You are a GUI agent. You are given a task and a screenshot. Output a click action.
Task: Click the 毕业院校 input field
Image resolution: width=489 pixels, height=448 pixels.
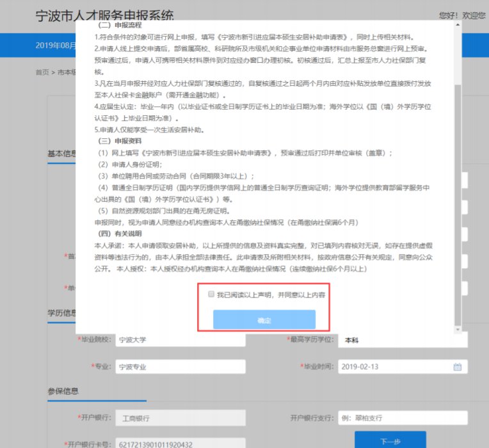[x=180, y=340]
